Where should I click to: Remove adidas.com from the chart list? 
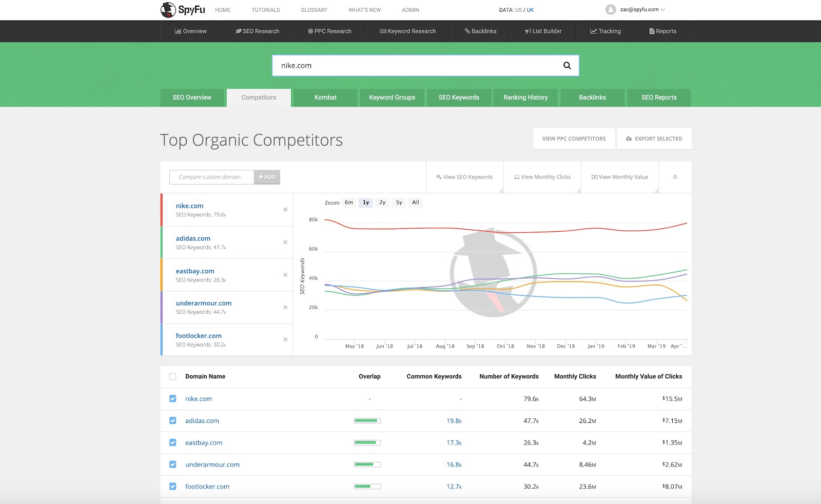[285, 242]
